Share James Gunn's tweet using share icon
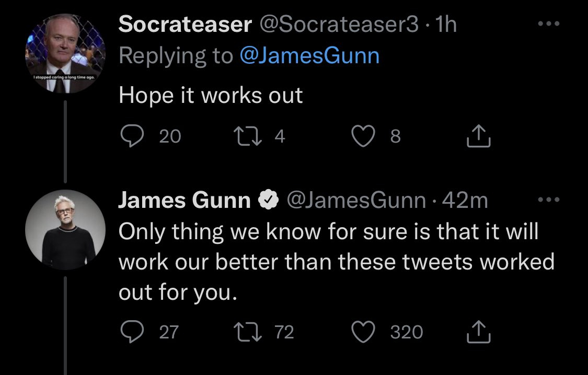Image resolution: width=588 pixels, height=375 pixels. tap(478, 332)
